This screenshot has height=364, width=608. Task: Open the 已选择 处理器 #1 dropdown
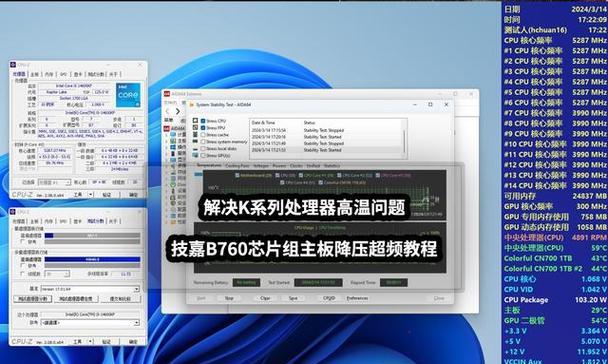click(x=54, y=182)
